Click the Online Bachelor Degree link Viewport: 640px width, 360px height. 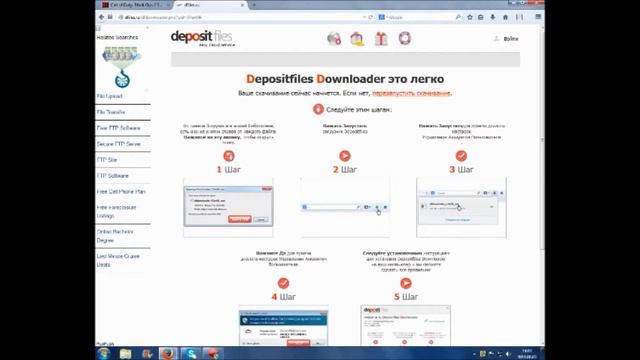(x=115, y=236)
